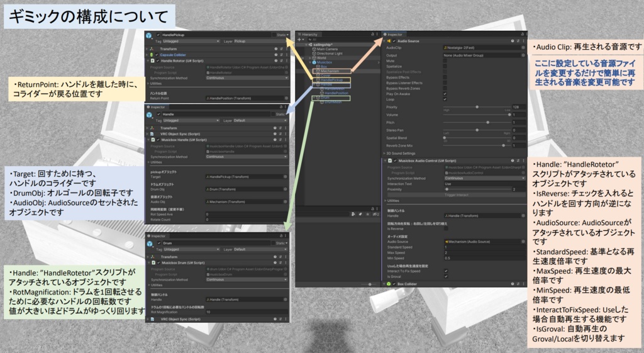This screenshot has width=644, height=353.
Task: Toggle Play On Awake checkbox
Action: 445,94
